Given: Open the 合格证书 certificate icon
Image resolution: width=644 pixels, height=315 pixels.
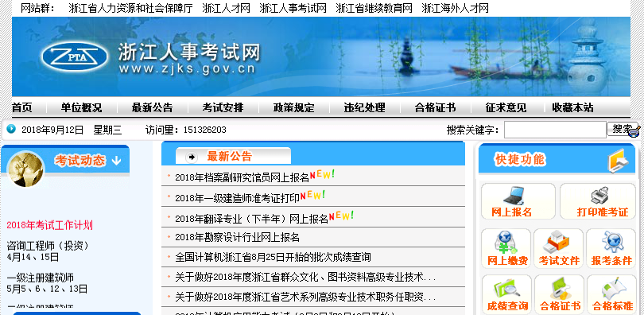Looking at the screenshot, I should coord(560,288).
